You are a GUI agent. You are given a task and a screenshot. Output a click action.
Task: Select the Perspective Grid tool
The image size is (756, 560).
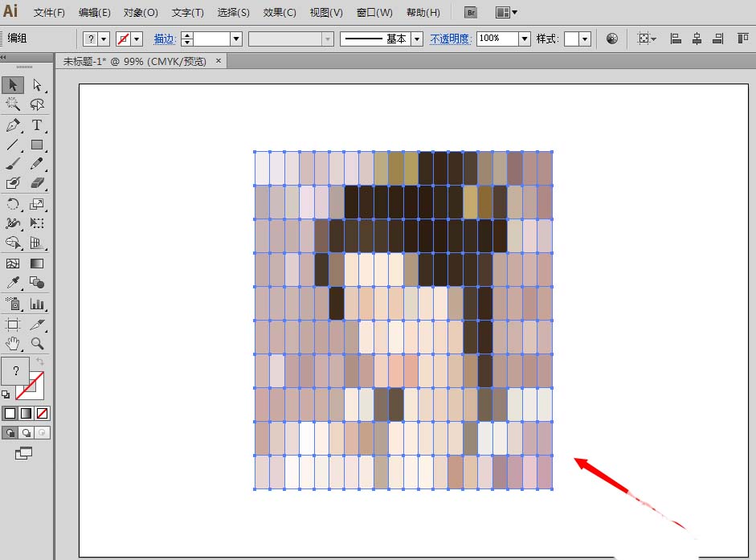click(37, 243)
